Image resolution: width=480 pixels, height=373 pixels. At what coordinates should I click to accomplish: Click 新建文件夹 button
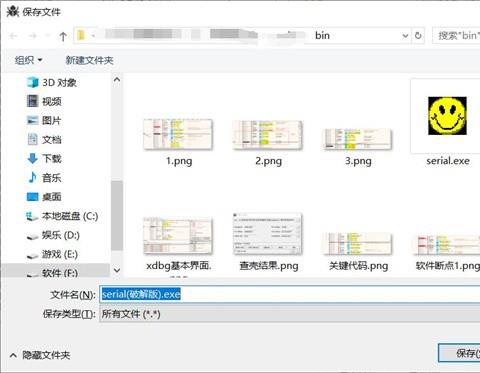(89, 60)
